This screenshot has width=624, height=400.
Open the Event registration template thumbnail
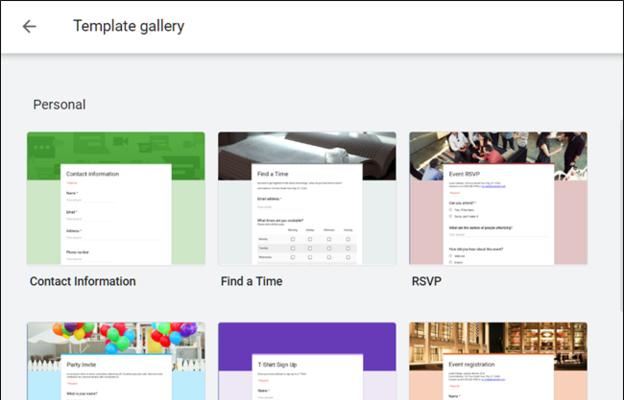498,361
